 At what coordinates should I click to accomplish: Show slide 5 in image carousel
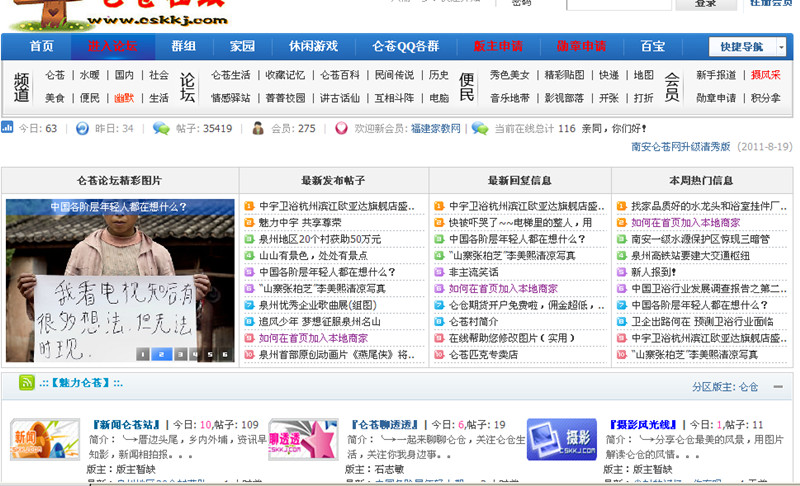click(x=210, y=354)
